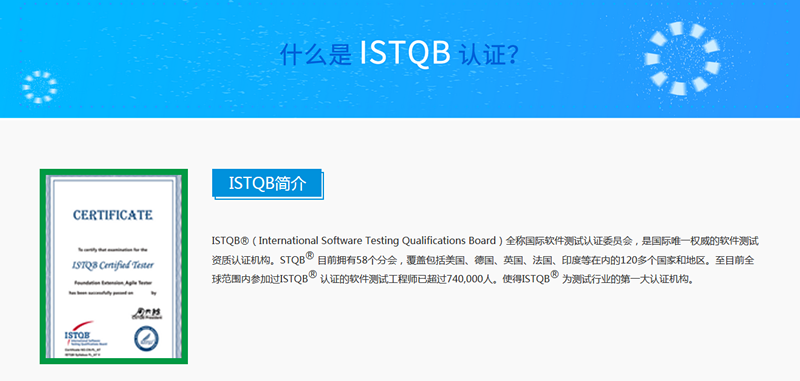The width and height of the screenshot is (800, 381).
Task: Click the large ISTQB word in banner
Action: point(405,53)
